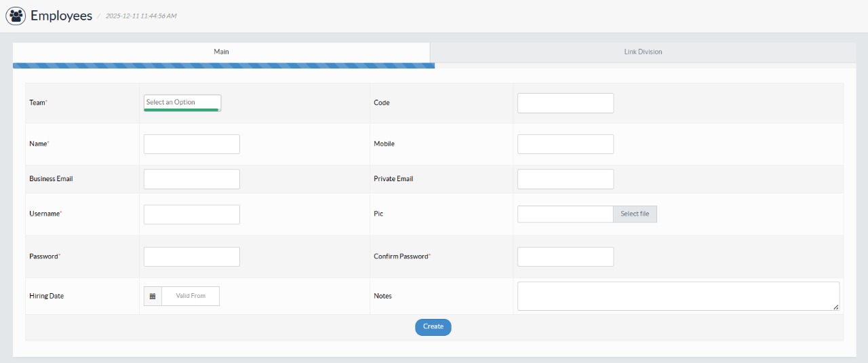The image size is (868, 363).
Task: Focus the Confirm Password field
Action: point(565,256)
